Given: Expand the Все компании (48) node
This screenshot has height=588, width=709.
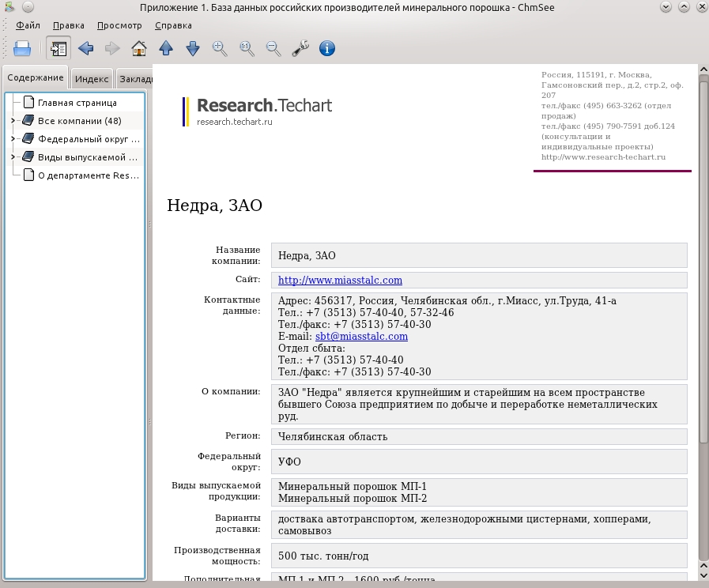Looking at the screenshot, I should coord(13,121).
